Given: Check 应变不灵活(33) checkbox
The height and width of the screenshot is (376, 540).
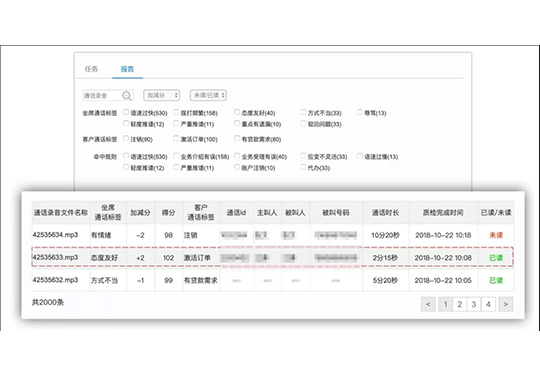Looking at the screenshot, I should [x=303, y=156].
